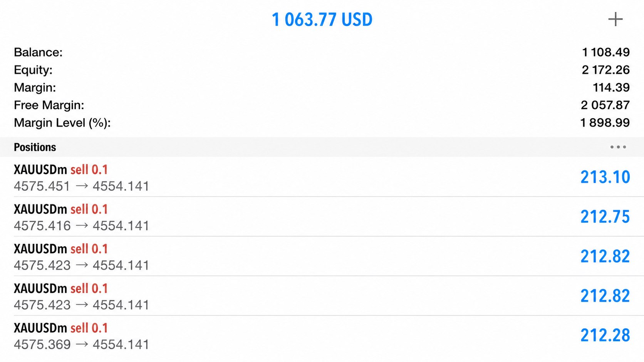Tap the plus icon for a new order
644x362 pixels.
(615, 19)
